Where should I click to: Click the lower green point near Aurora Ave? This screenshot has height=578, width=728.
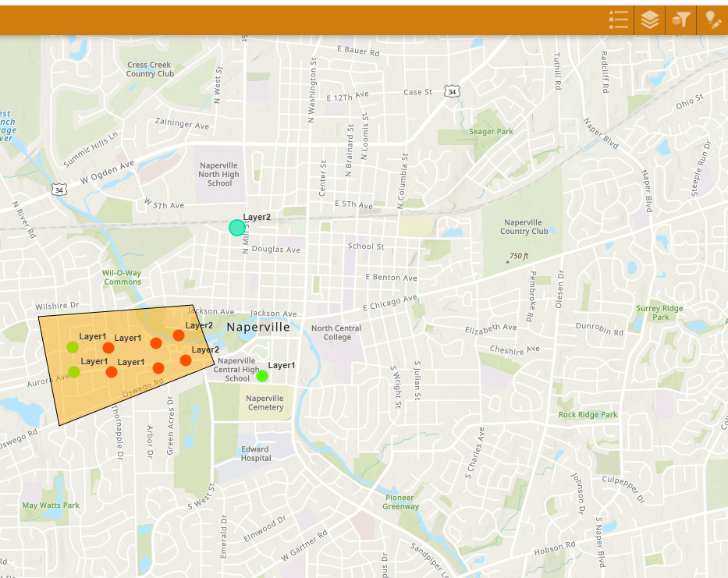coord(74,372)
